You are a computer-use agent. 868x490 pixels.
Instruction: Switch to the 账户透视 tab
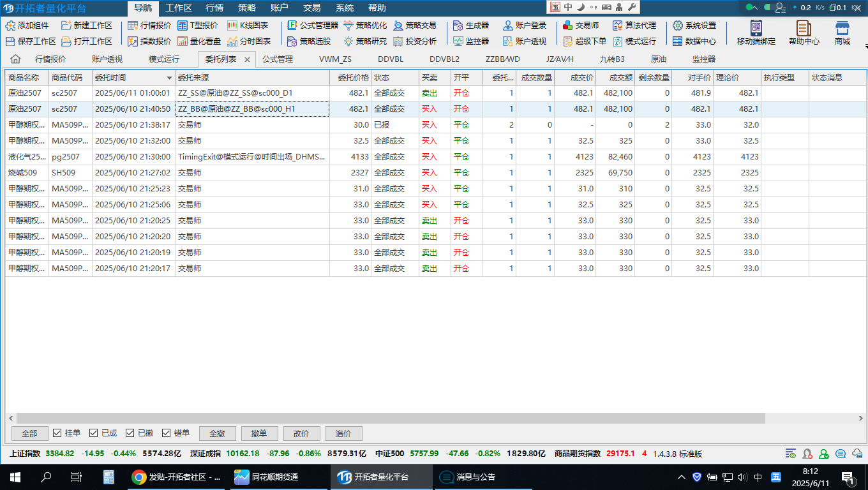[x=107, y=59]
